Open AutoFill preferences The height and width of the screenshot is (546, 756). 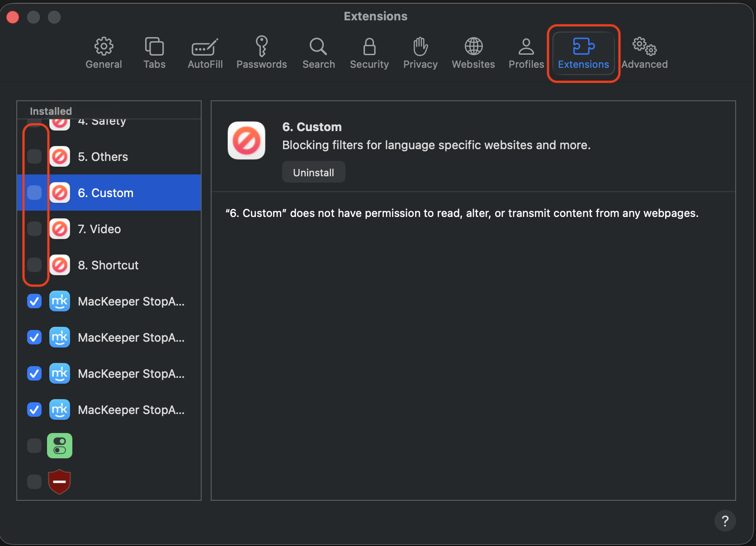click(205, 53)
